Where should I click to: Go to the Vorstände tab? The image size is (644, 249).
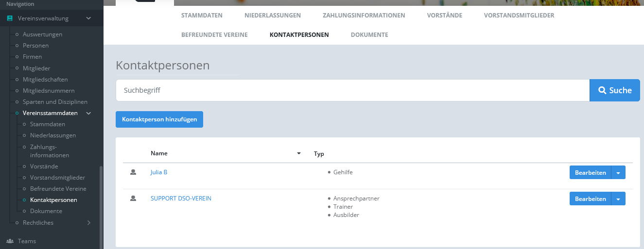[445, 15]
